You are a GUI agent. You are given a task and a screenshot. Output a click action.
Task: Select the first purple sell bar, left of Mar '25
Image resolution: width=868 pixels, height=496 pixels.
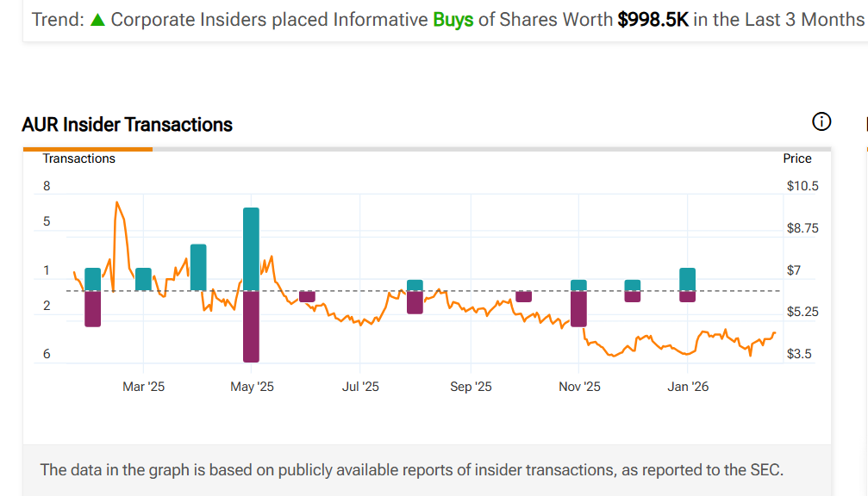pyautogui.click(x=93, y=308)
